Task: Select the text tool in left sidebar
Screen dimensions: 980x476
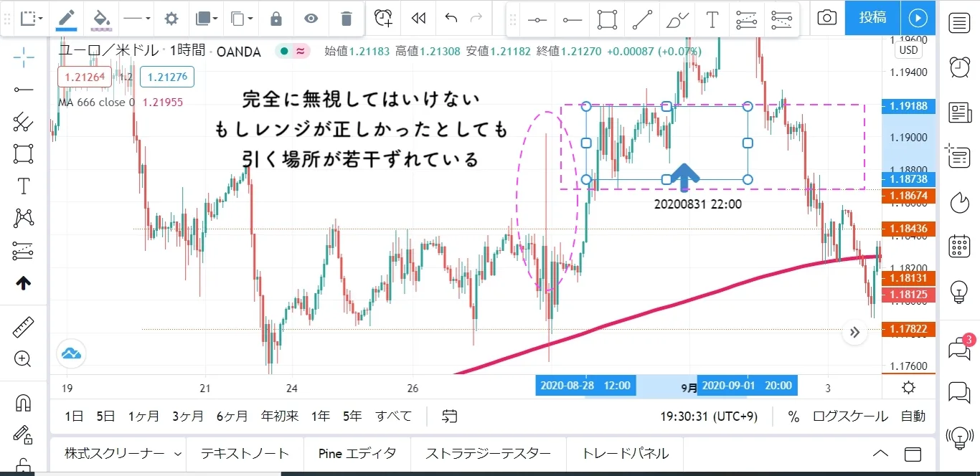Action: point(23,186)
